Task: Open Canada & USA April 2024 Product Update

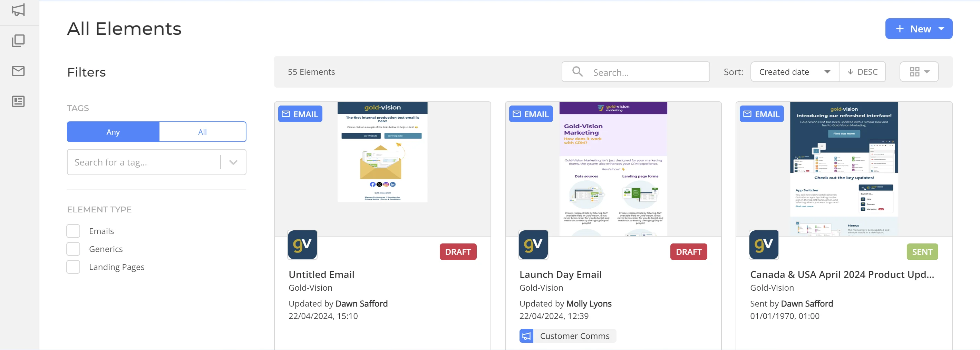Action: pyautogui.click(x=842, y=274)
